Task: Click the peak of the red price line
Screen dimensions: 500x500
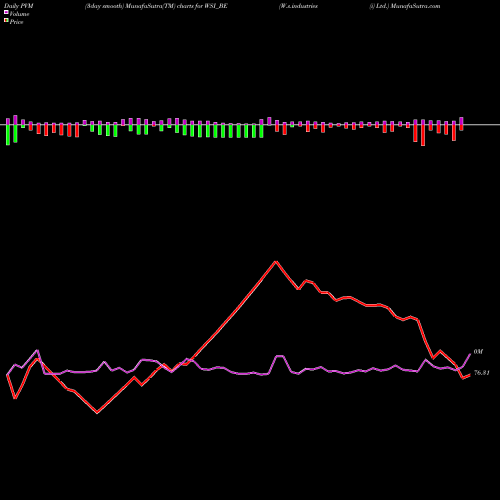Action: pyautogui.click(x=276, y=262)
